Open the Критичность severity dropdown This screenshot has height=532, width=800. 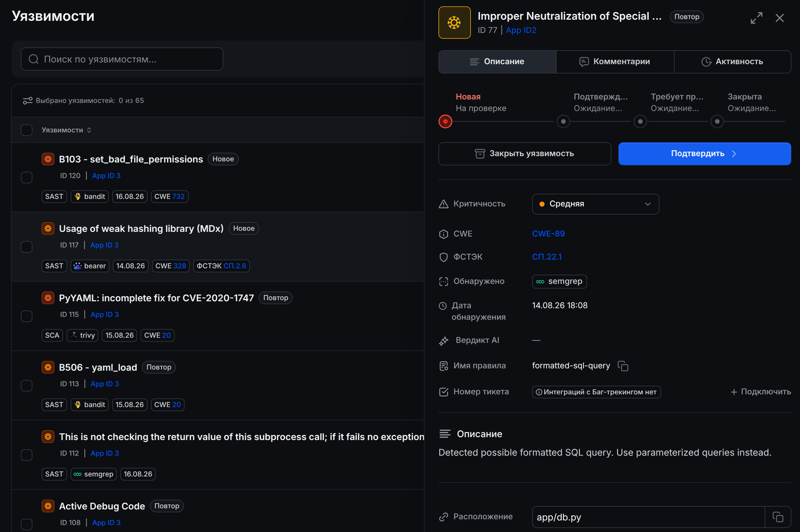(595, 204)
